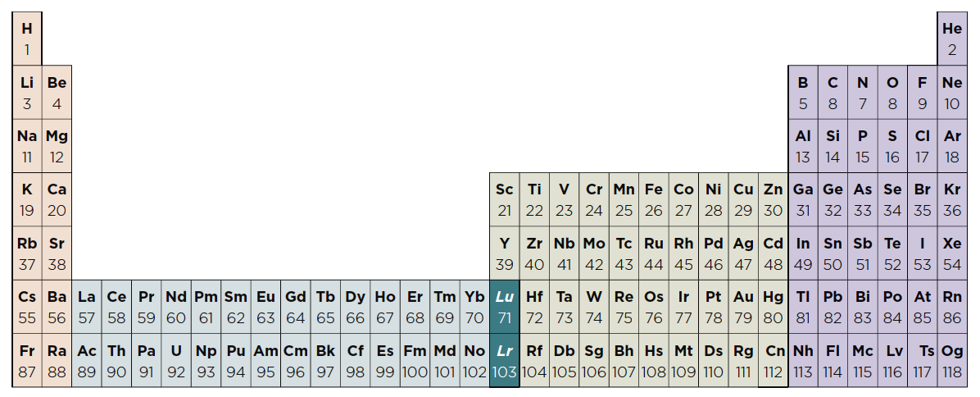
Task: Click the Uranium (U) element cell
Action: (x=176, y=360)
